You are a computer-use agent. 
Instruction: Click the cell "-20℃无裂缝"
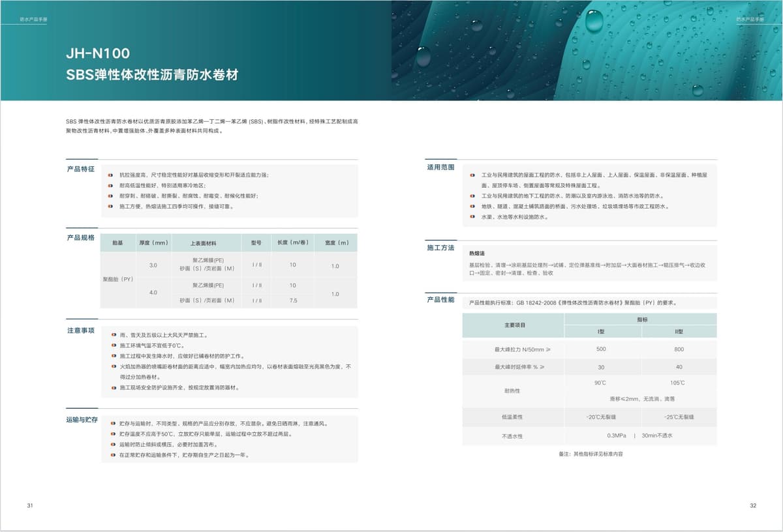(x=601, y=417)
